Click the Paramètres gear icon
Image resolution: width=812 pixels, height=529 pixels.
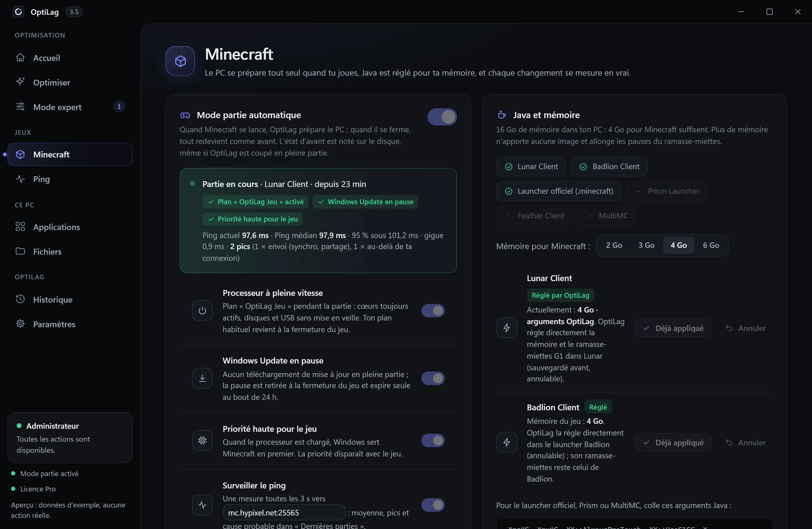click(x=21, y=324)
